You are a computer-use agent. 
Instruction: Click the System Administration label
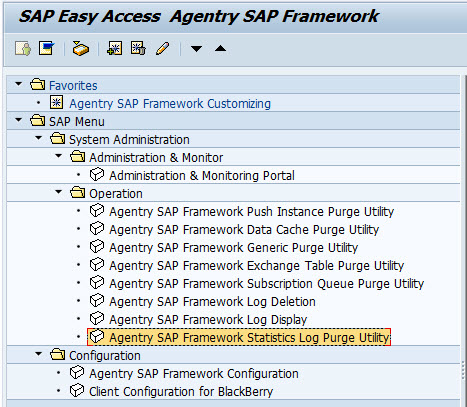coord(129,140)
